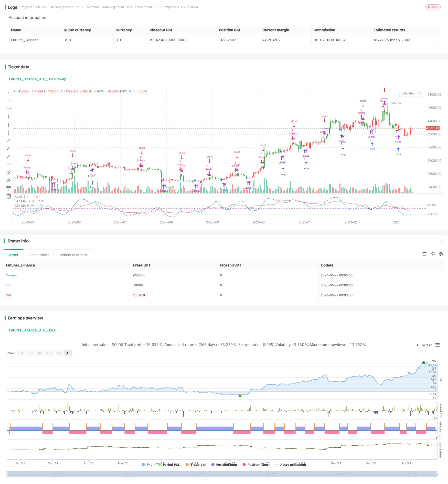Click the cloud download icon in Status info
This screenshot has height=484, width=448.
tap(433, 254)
